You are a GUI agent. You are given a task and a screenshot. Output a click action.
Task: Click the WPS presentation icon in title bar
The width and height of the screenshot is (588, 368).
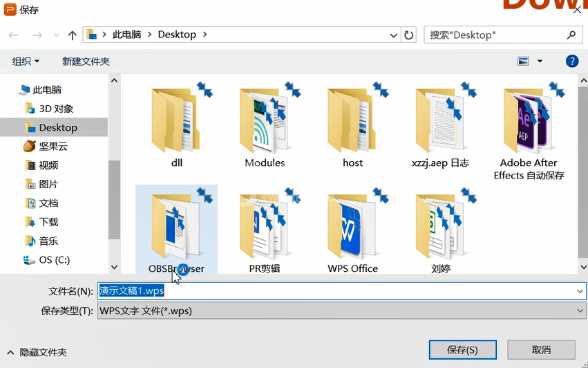(10, 10)
